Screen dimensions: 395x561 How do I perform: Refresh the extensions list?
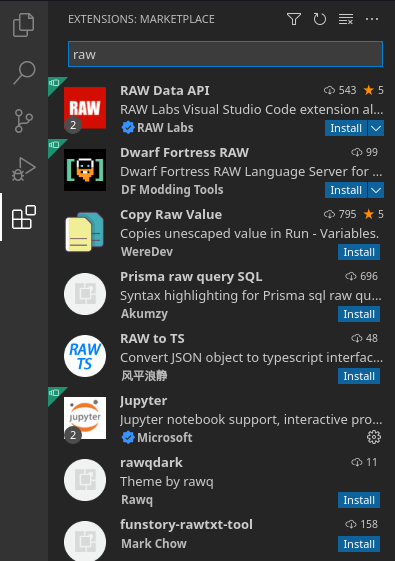[320, 19]
